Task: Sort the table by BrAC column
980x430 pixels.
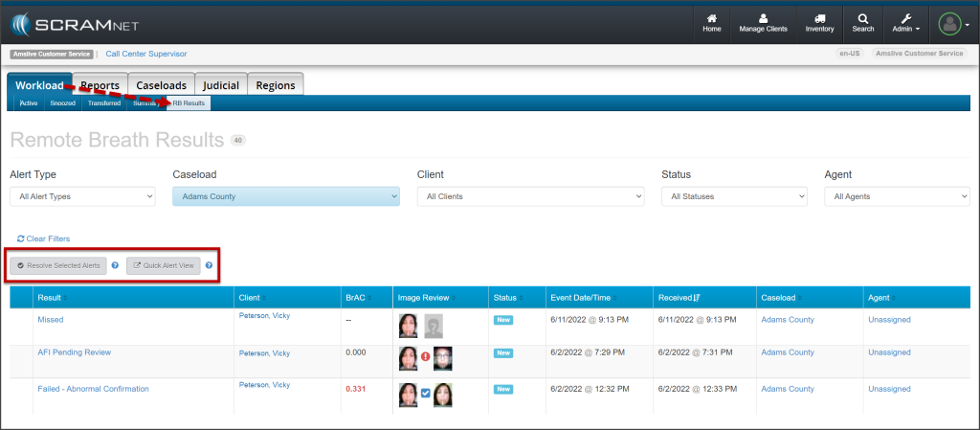Action: coord(355,298)
